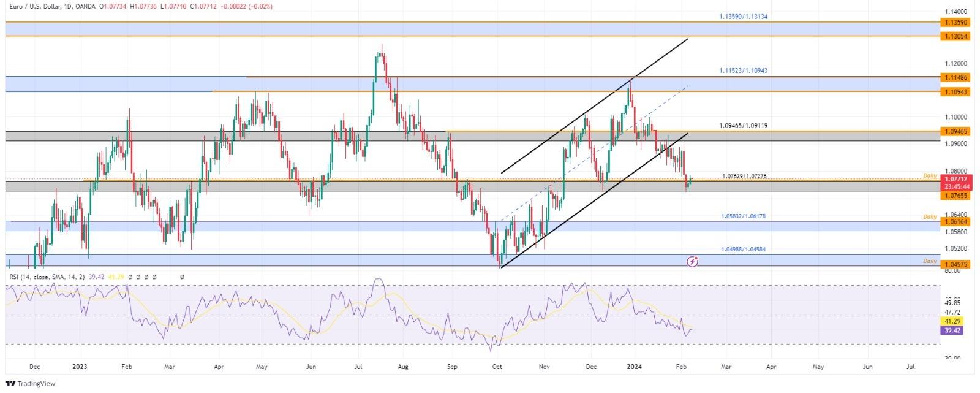Select the 1.04575 orange price label
The width and height of the screenshot is (980, 393).
pos(956,264)
